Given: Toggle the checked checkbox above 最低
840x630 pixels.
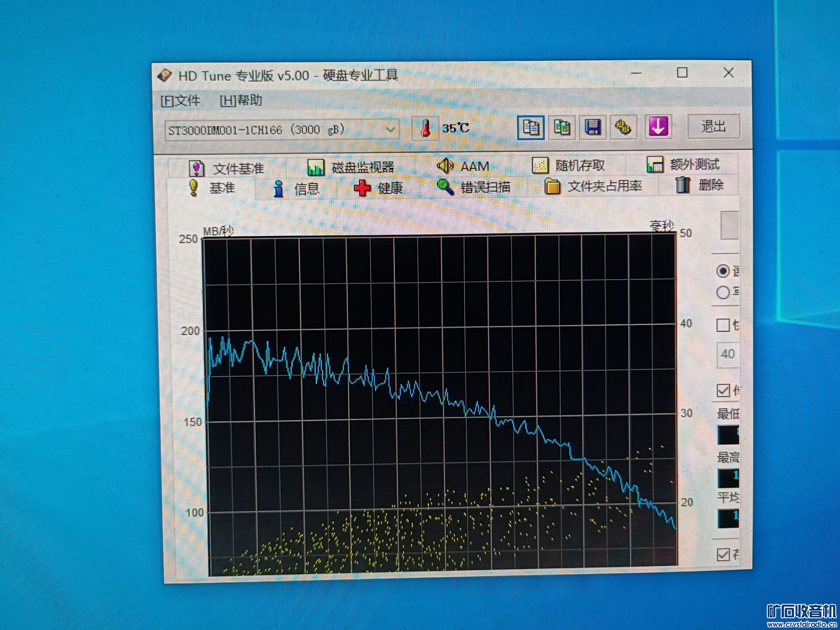Looking at the screenshot, I should 723,390.
